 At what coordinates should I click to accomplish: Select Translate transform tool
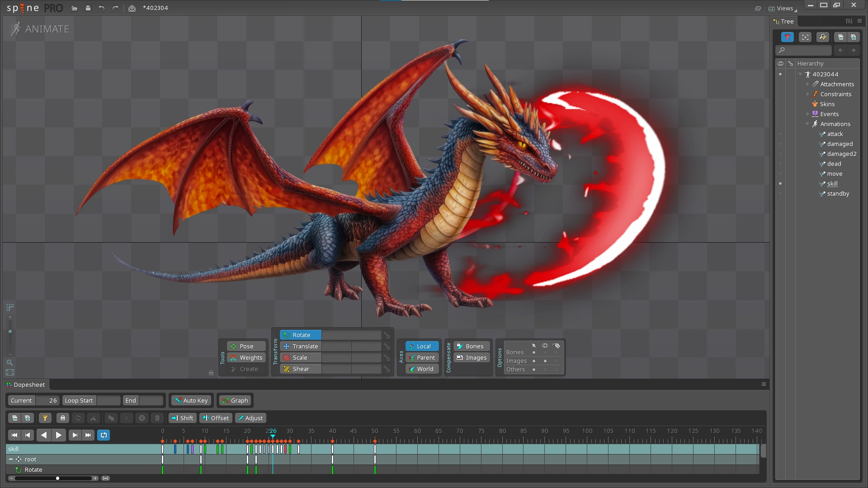pyautogui.click(x=301, y=346)
